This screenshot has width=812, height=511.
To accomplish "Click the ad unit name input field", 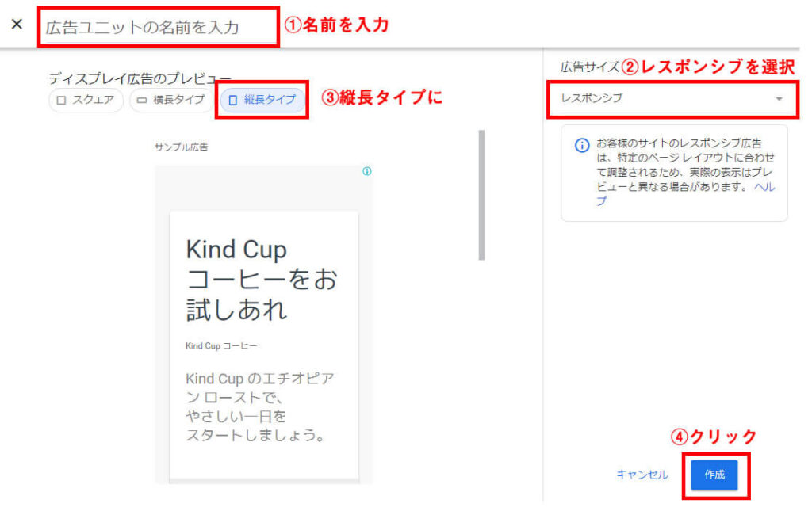I will 159,27.
